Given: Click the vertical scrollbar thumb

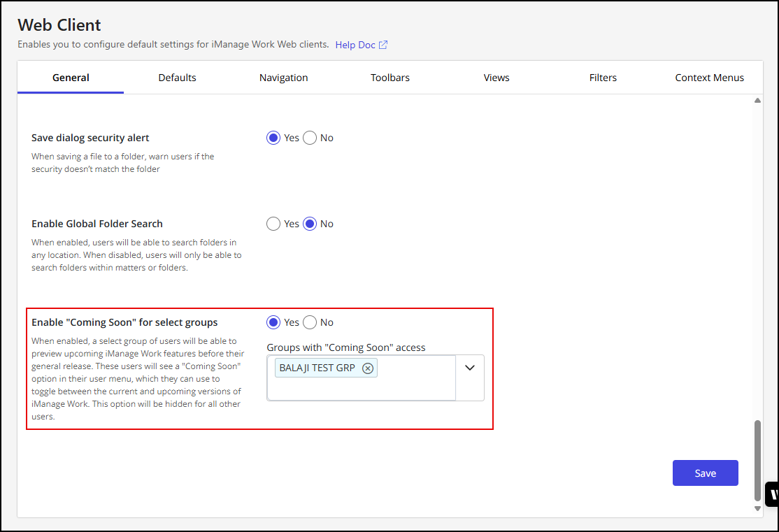Looking at the screenshot, I should (757, 460).
